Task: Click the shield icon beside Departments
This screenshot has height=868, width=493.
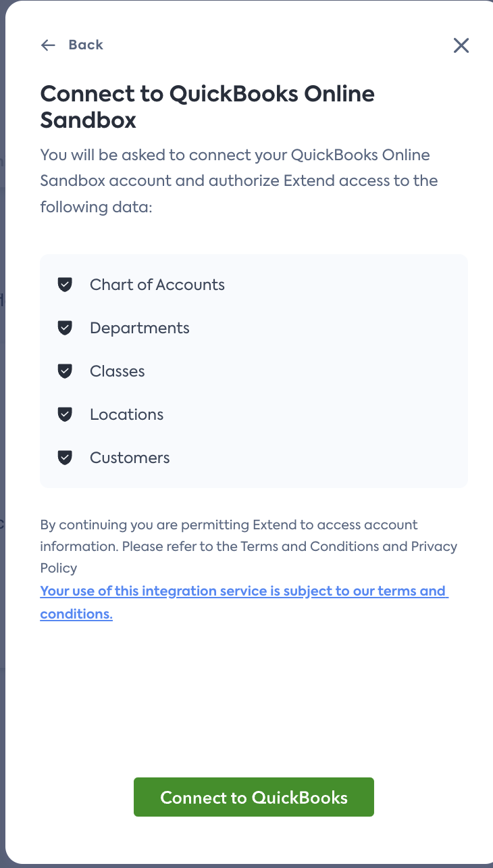Action: (65, 328)
